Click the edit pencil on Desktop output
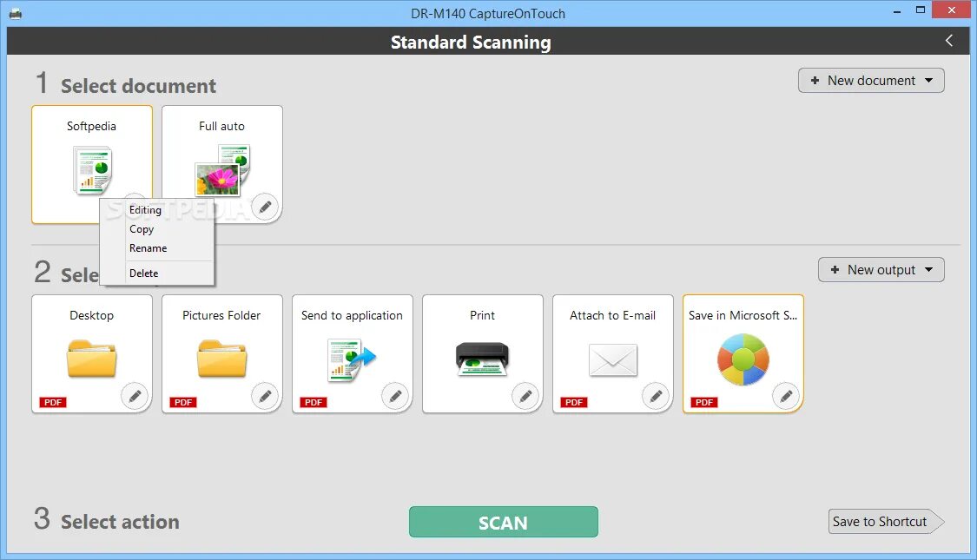The height and width of the screenshot is (560, 977). click(135, 396)
